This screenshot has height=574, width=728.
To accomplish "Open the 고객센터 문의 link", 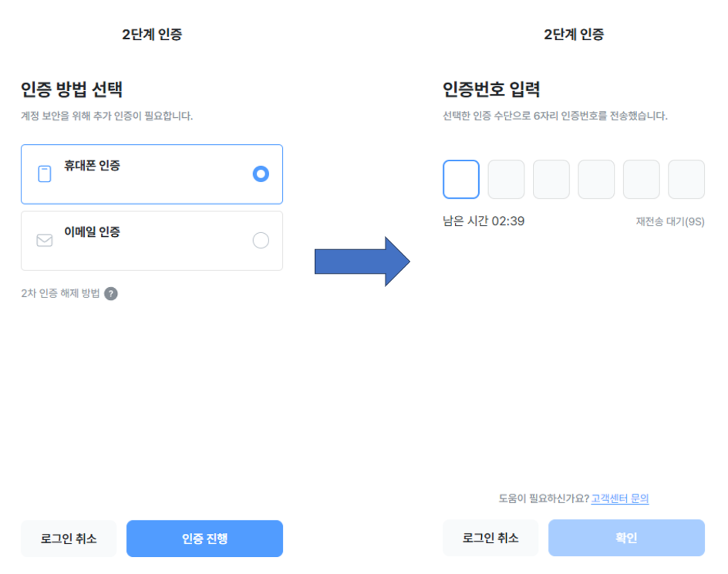I will tap(620, 498).
